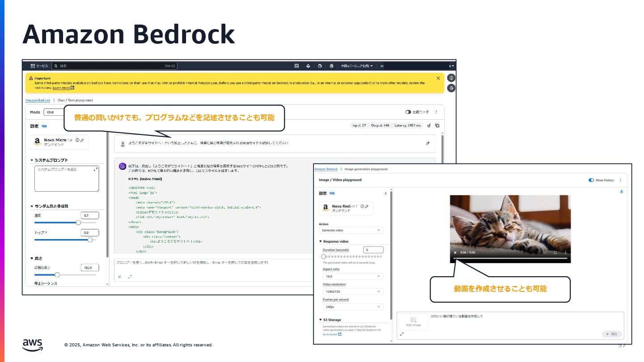Viewport: 644px width, 362px height.
Task: Open the region selector dropdown
Action: click(357, 66)
